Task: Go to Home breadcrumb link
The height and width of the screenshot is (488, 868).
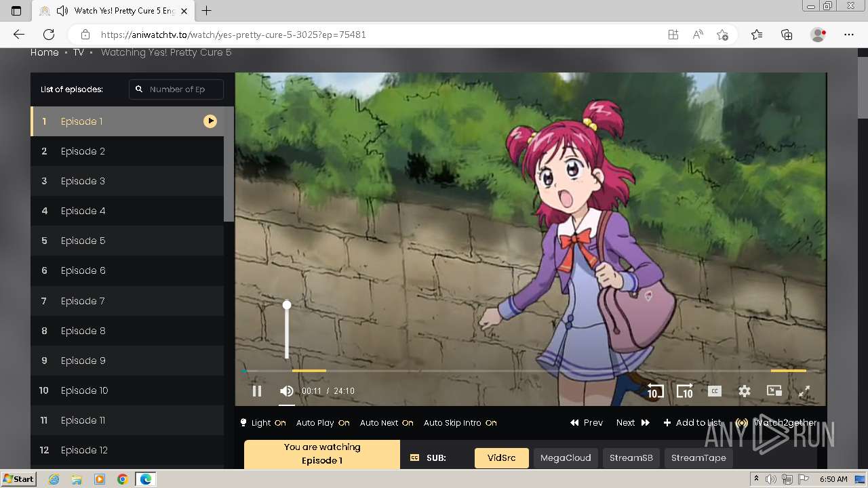Action: point(45,52)
